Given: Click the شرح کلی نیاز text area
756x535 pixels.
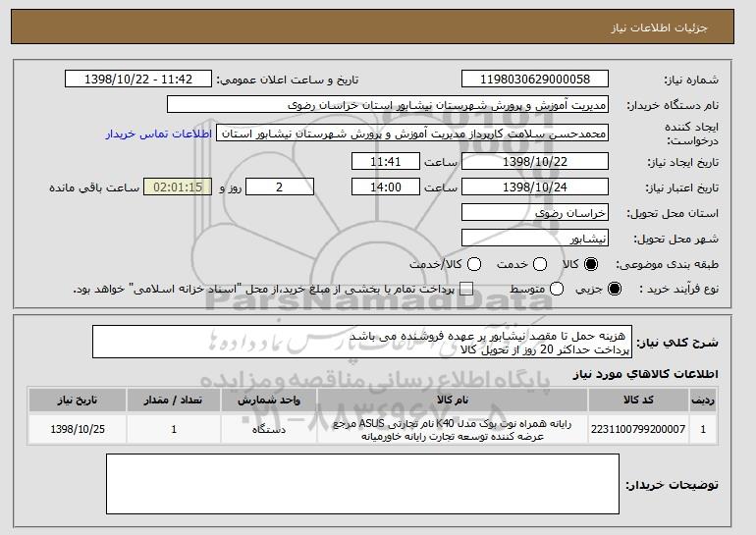Looking at the screenshot, I should (362, 343).
